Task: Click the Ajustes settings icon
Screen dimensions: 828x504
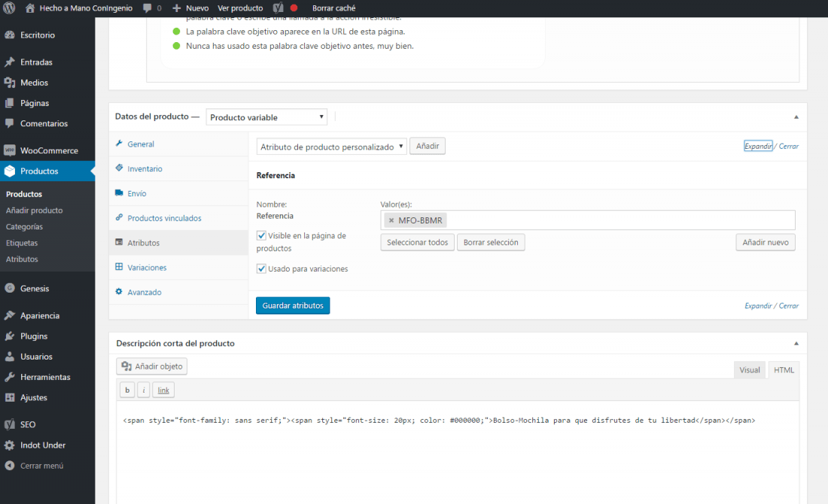Action: [10, 397]
